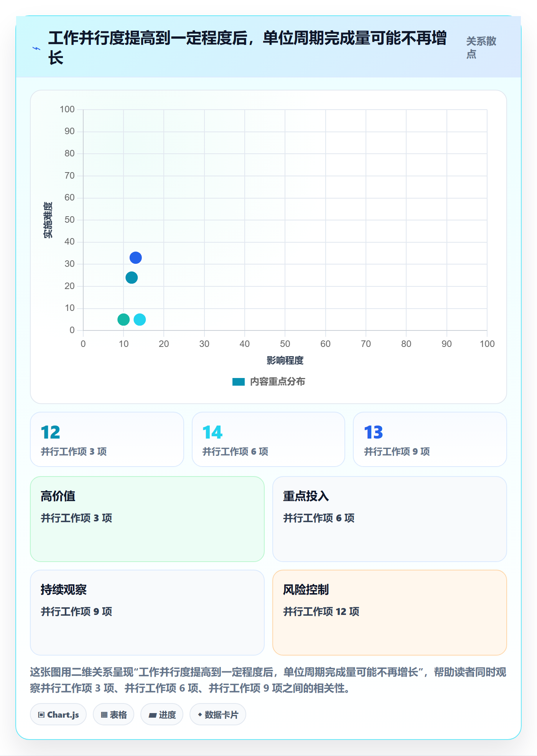
Task: Click the Chart.js tag chip
Action: point(58,715)
